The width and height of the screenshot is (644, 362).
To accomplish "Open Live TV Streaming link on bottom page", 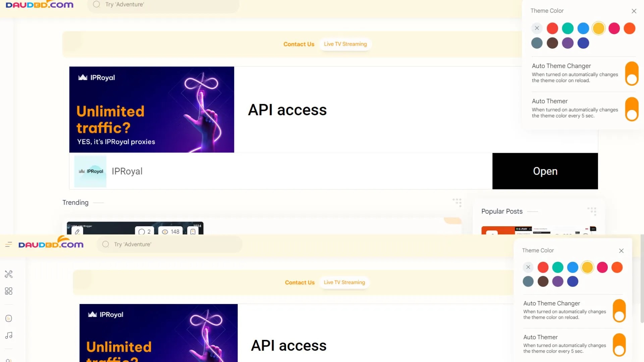I will [x=344, y=282].
